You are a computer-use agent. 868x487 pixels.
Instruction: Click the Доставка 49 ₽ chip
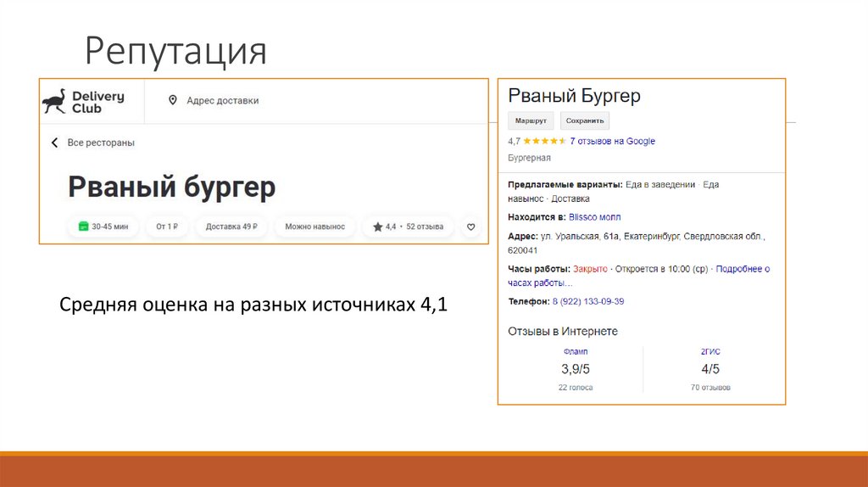[x=231, y=227]
